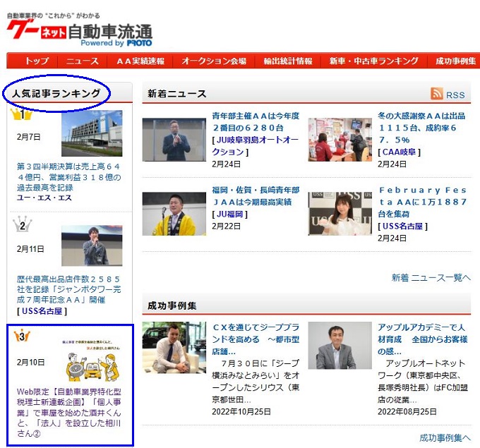The width and height of the screenshot is (480, 448).
Task: Open the トップ menu tab
Action: coord(37,61)
